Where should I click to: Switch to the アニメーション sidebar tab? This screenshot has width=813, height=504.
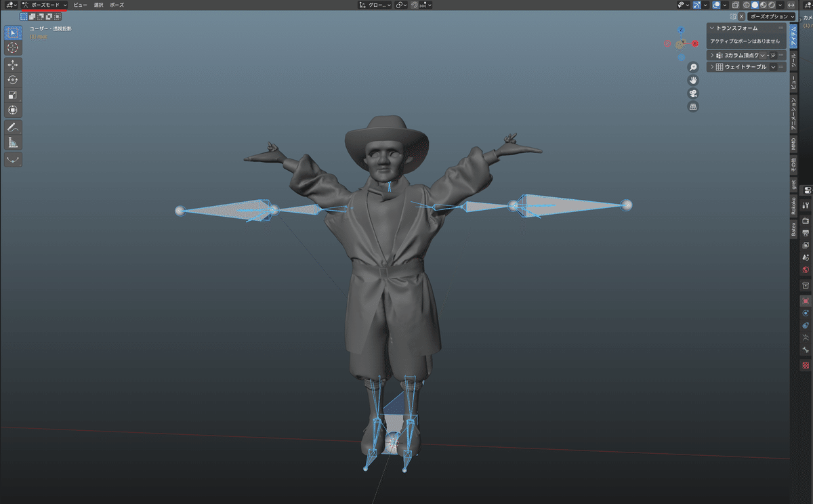(793, 114)
